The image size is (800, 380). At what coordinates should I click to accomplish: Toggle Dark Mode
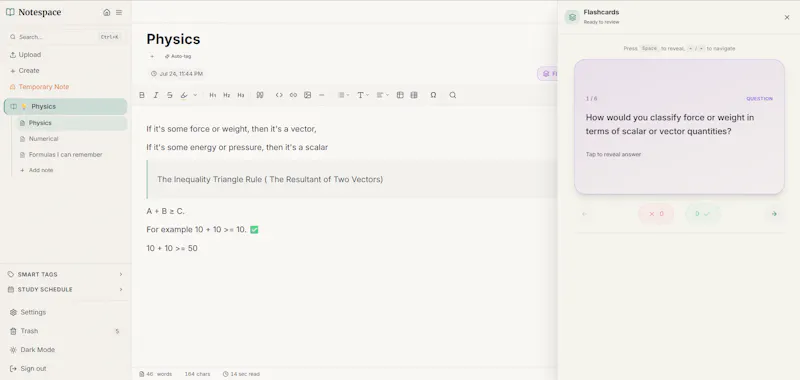tap(32, 350)
